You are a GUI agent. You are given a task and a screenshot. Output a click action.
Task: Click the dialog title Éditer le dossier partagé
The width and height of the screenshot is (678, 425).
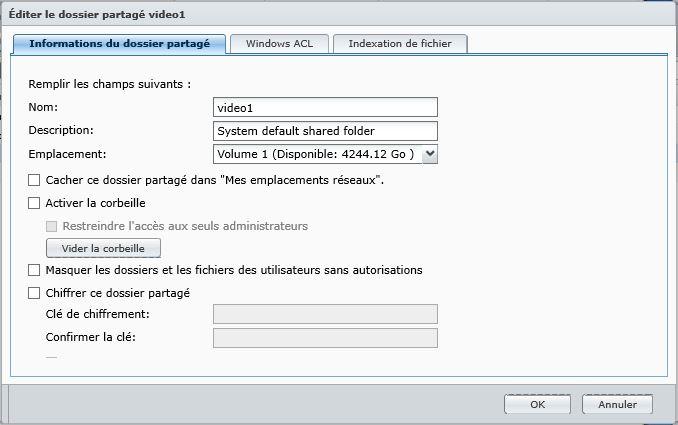(97, 14)
